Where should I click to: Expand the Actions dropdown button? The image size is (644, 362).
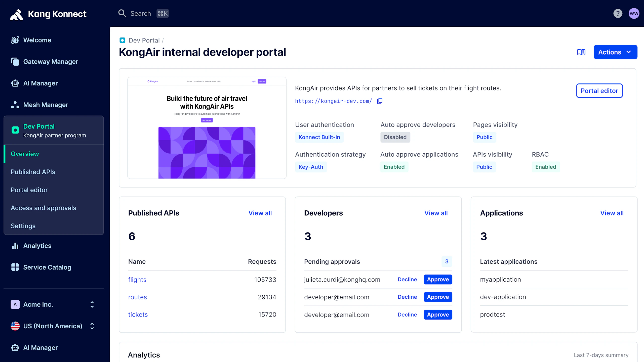[x=615, y=52]
